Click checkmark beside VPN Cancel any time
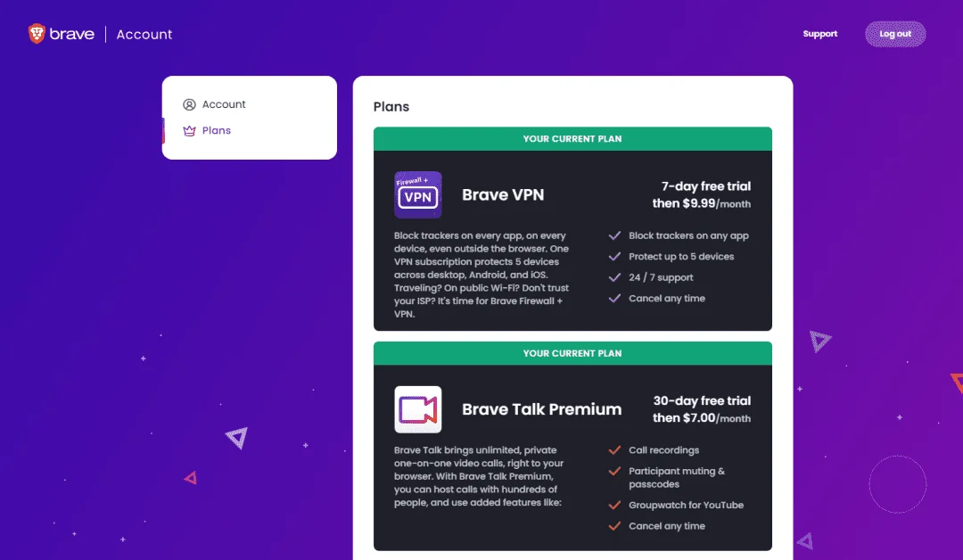 614,299
